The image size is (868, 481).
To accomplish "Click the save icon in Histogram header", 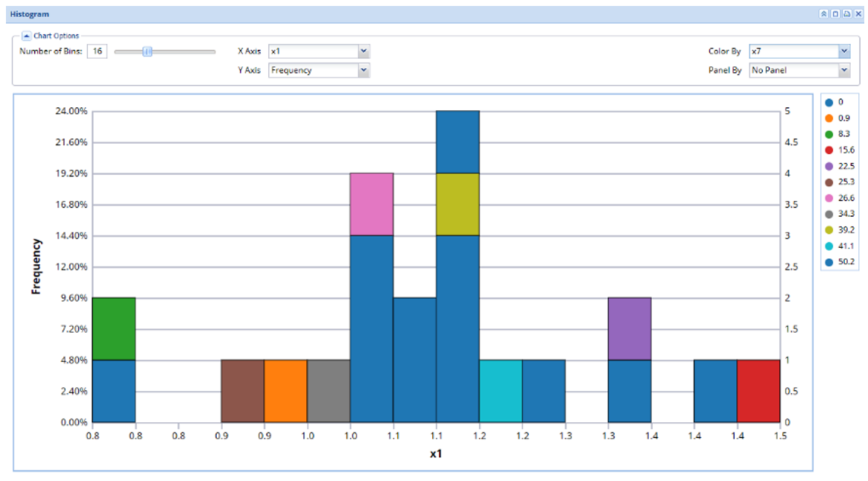I will pos(835,14).
